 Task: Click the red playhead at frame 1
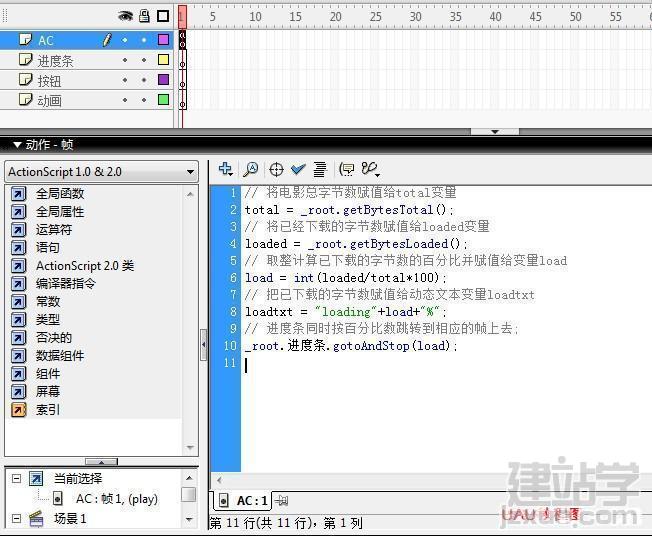click(182, 17)
